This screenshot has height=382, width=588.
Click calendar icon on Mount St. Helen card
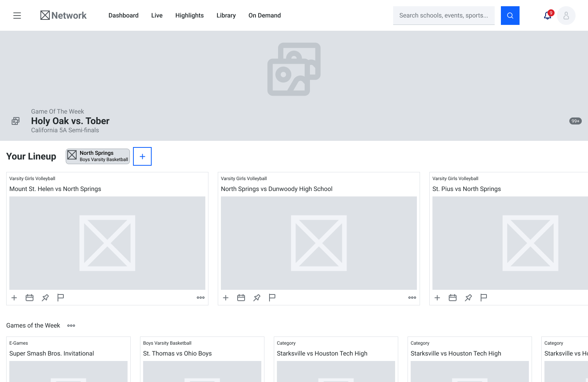30,298
